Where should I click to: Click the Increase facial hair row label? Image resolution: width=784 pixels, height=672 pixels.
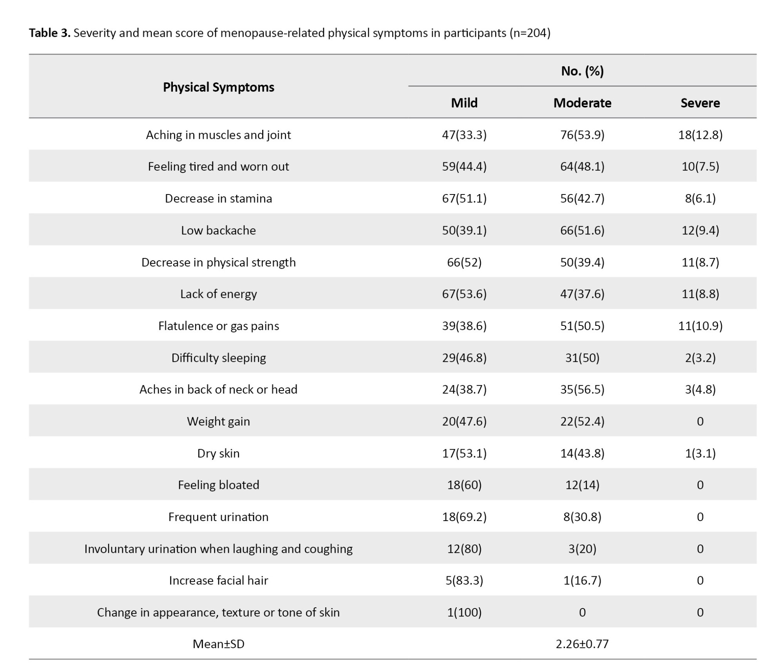pyautogui.click(x=218, y=580)
